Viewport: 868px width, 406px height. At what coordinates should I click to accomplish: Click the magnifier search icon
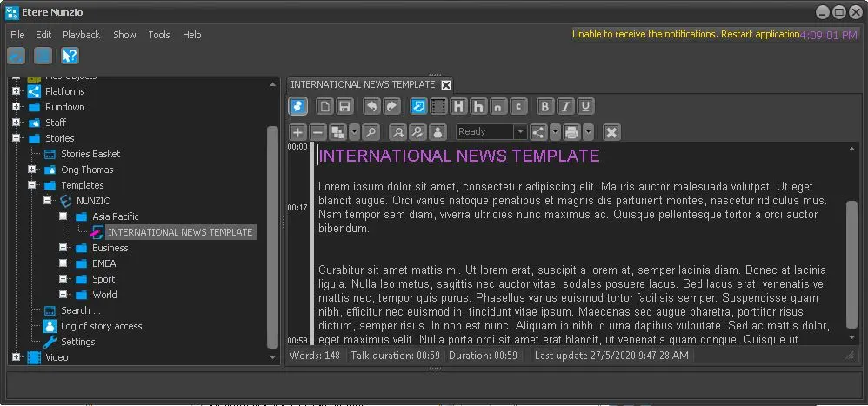[x=371, y=132]
